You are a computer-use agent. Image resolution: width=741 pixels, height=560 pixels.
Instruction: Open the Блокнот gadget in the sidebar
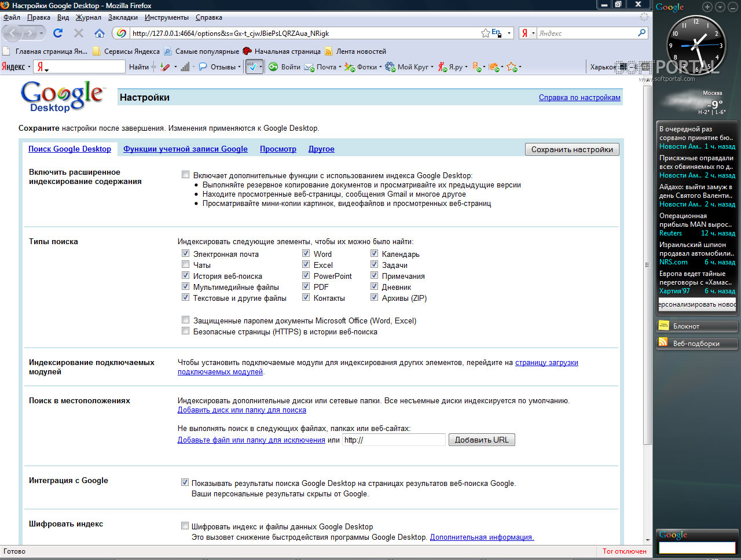coord(697,326)
